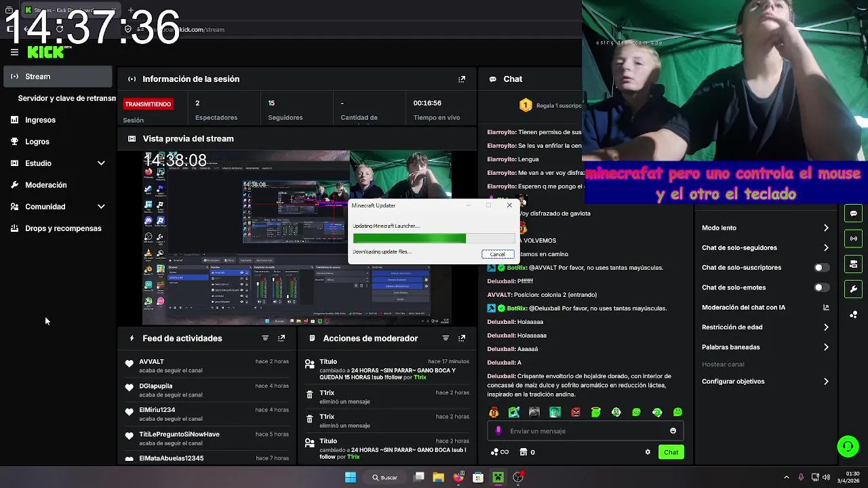Open Chat de solo-seguidores options chevron
Image resolution: width=868 pixels, height=488 pixels.
pos(826,248)
